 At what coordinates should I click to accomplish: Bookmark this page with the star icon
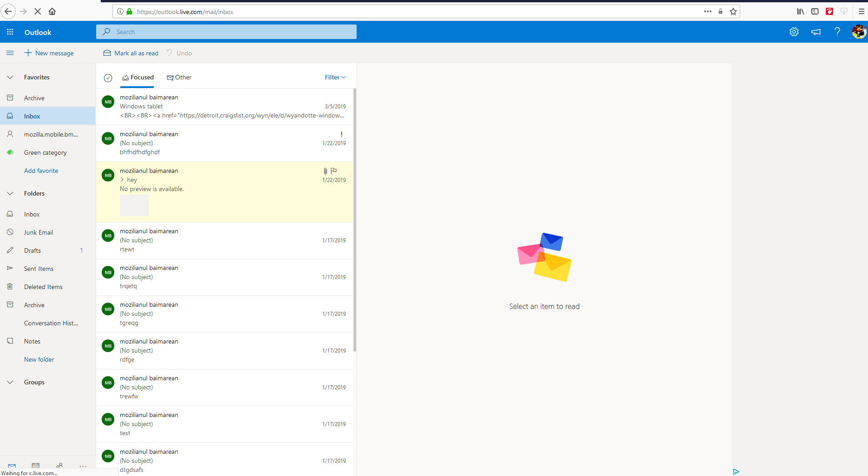tap(732, 11)
